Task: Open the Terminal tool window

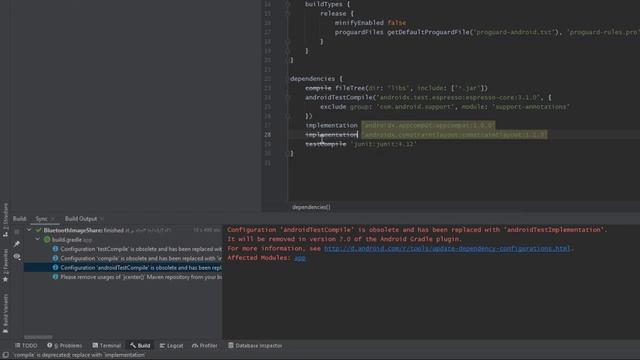Action: tap(107, 346)
